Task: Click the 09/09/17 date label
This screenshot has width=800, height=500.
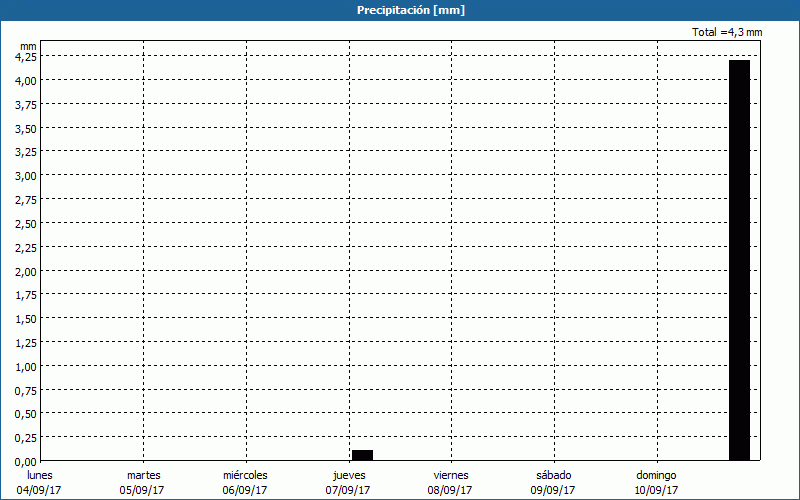Action: (x=553, y=490)
